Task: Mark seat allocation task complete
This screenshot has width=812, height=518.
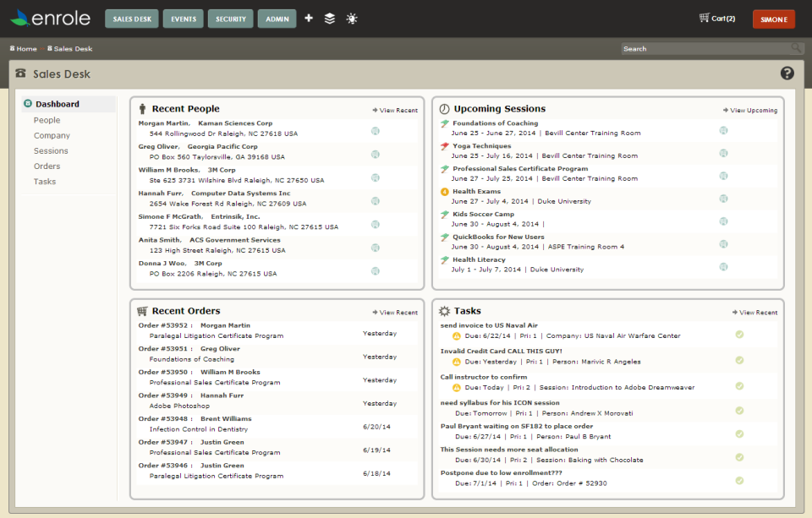Action: [x=739, y=457]
